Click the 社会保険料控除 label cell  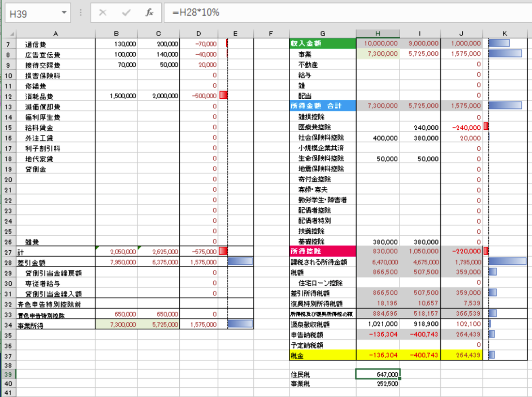coord(323,137)
